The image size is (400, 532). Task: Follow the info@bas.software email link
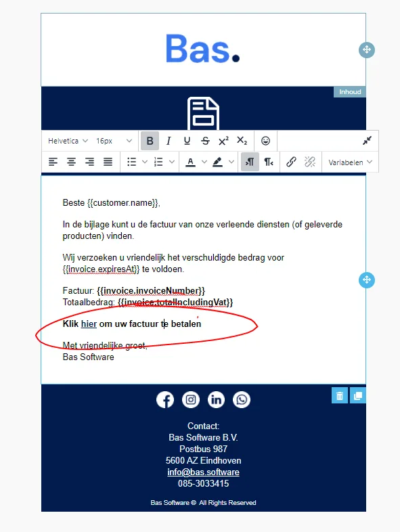tap(203, 472)
